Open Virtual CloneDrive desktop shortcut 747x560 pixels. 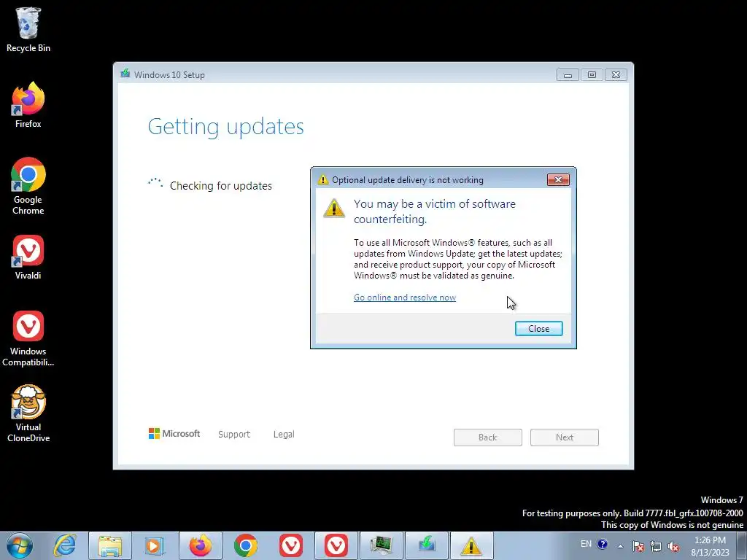coord(28,413)
